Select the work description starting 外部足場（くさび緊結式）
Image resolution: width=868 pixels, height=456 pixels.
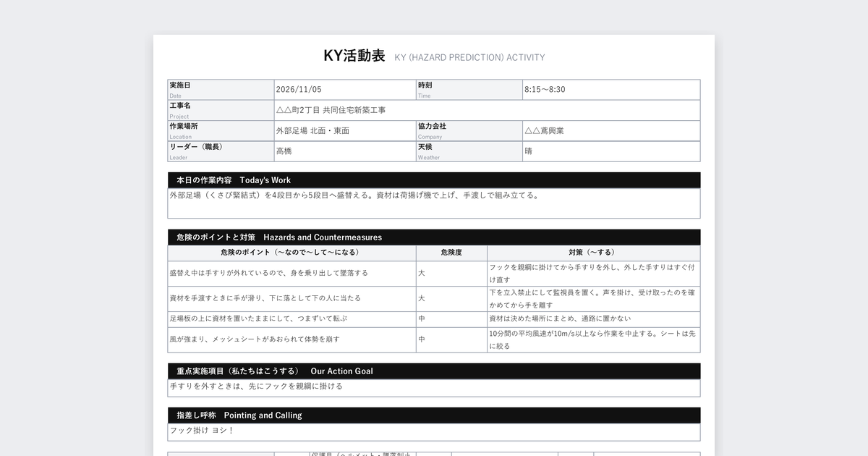354,195
